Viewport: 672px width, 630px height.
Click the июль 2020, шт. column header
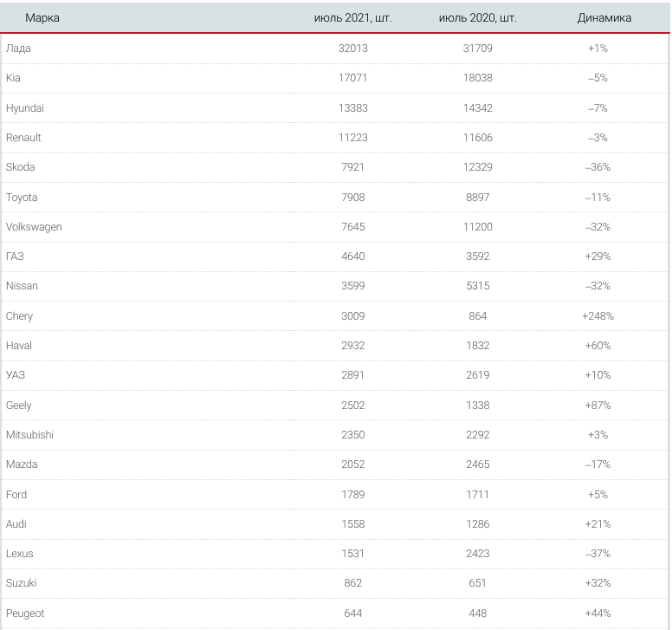pyautogui.click(x=477, y=17)
